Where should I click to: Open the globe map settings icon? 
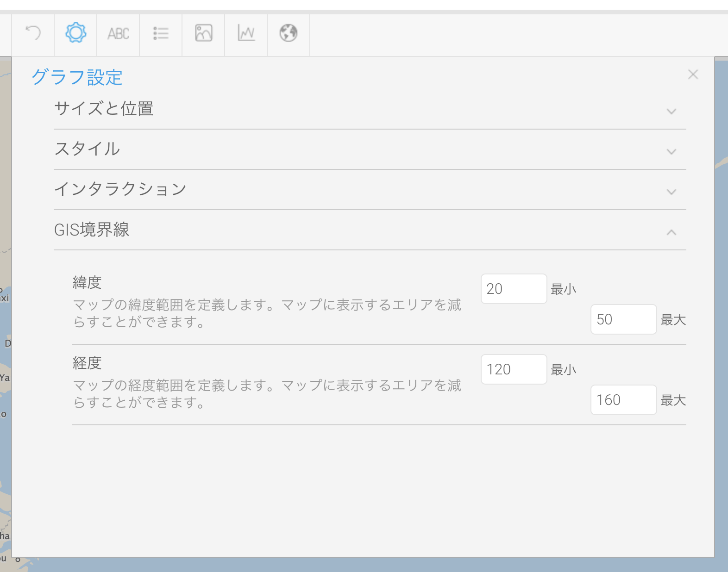pos(288,33)
